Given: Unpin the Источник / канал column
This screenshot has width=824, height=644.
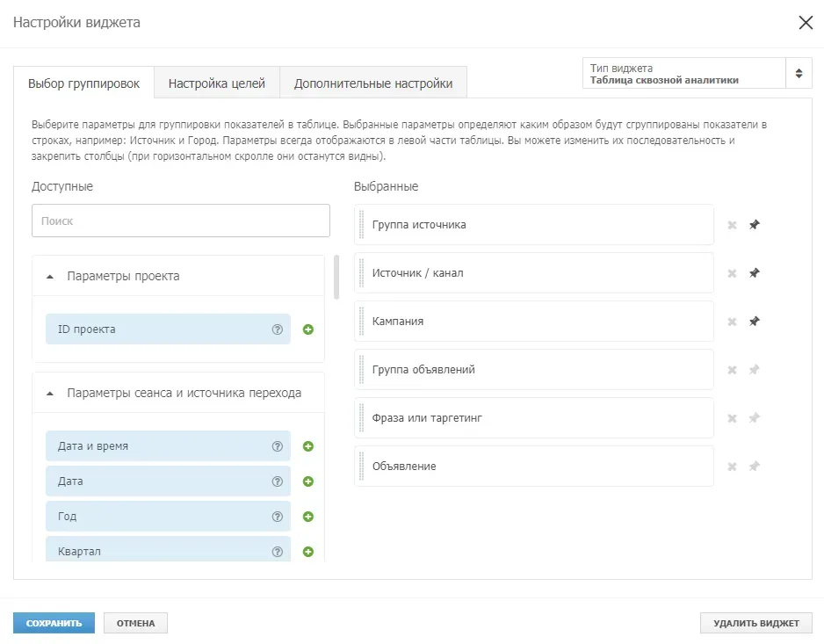Looking at the screenshot, I should coord(754,273).
